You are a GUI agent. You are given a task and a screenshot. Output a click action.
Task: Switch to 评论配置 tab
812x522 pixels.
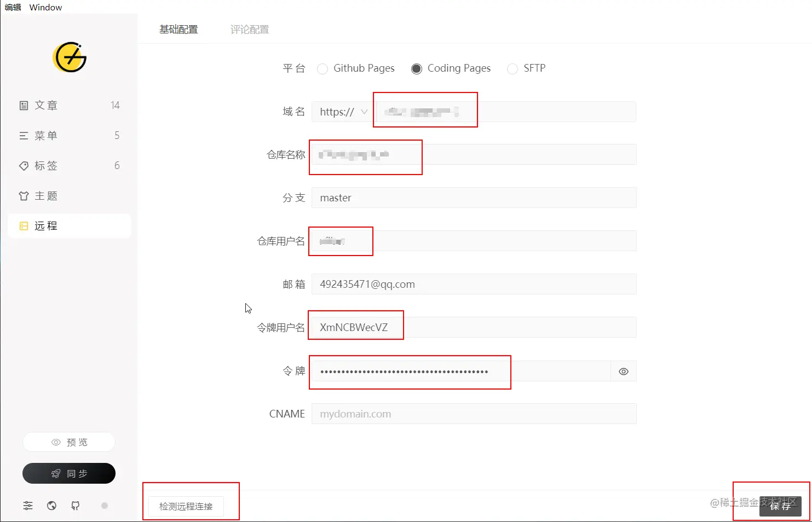(x=250, y=30)
